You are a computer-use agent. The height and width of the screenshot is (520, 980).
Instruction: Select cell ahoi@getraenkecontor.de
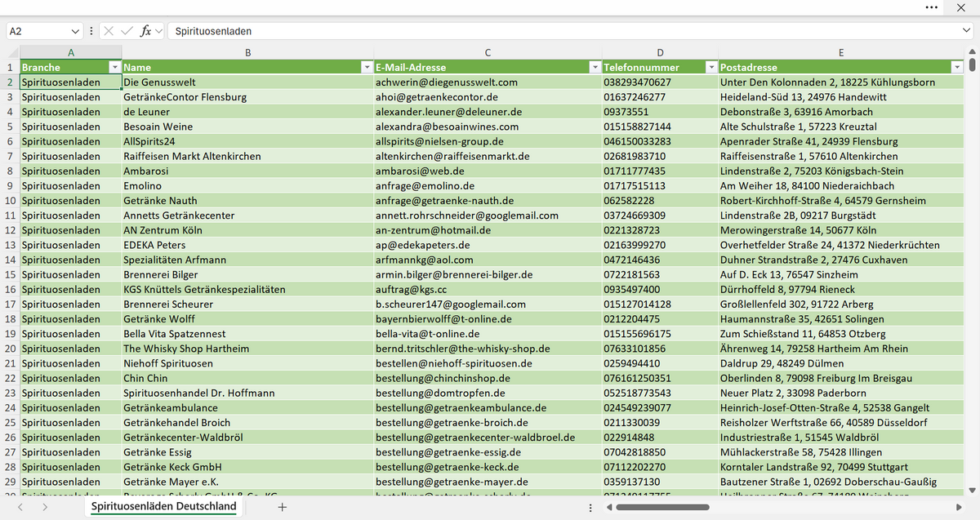[488, 96]
